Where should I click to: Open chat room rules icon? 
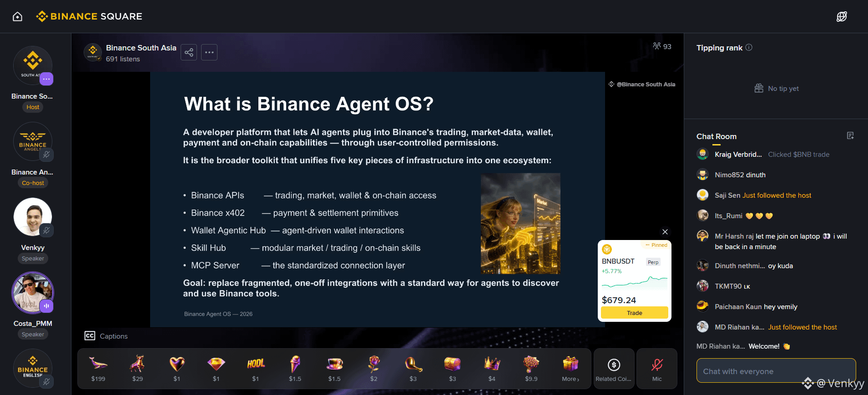point(850,135)
